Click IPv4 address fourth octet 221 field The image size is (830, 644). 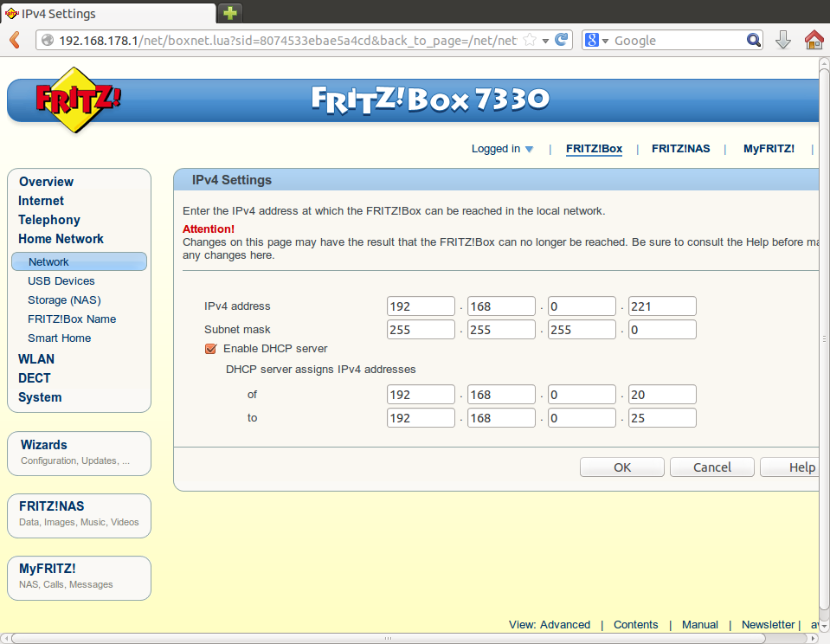[662, 306]
